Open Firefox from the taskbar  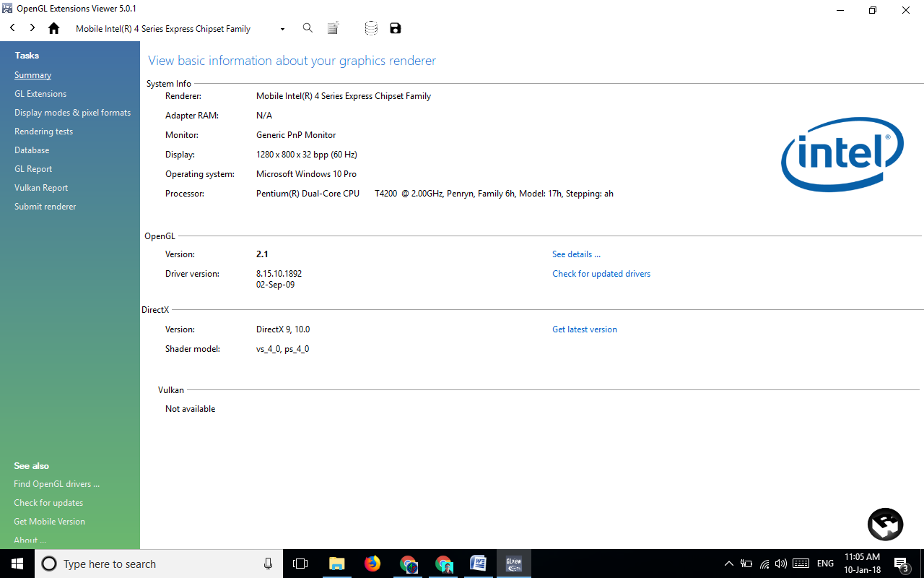[x=372, y=564]
